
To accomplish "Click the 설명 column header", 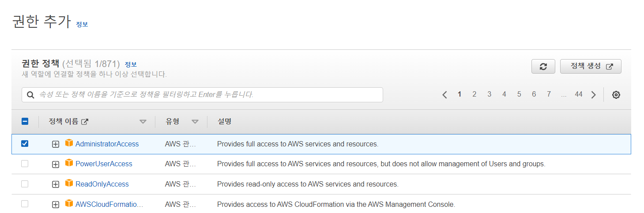I will point(224,121).
